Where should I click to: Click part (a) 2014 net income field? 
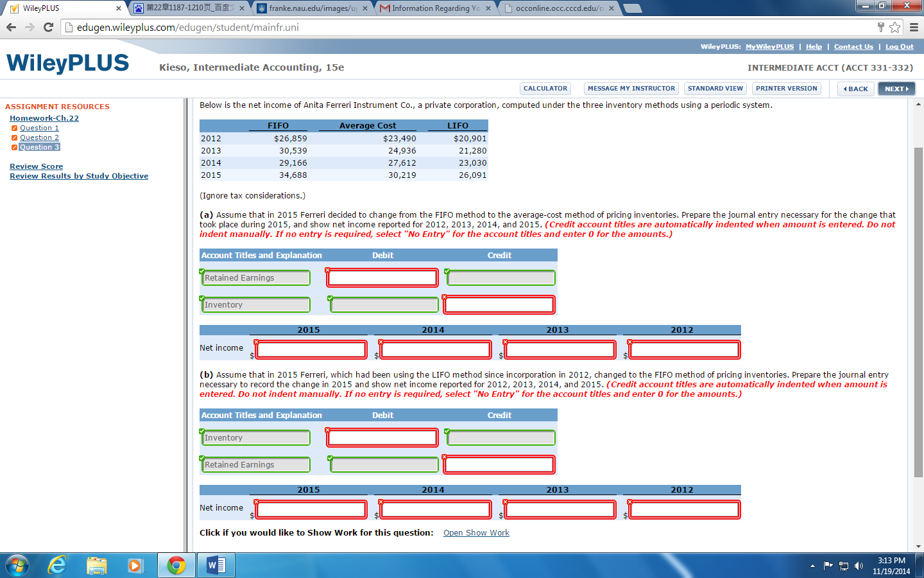[x=436, y=350]
